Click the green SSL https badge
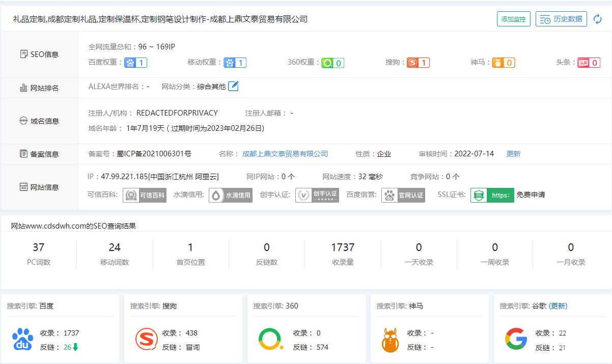Viewport: 612px width, 364px height. (492, 195)
